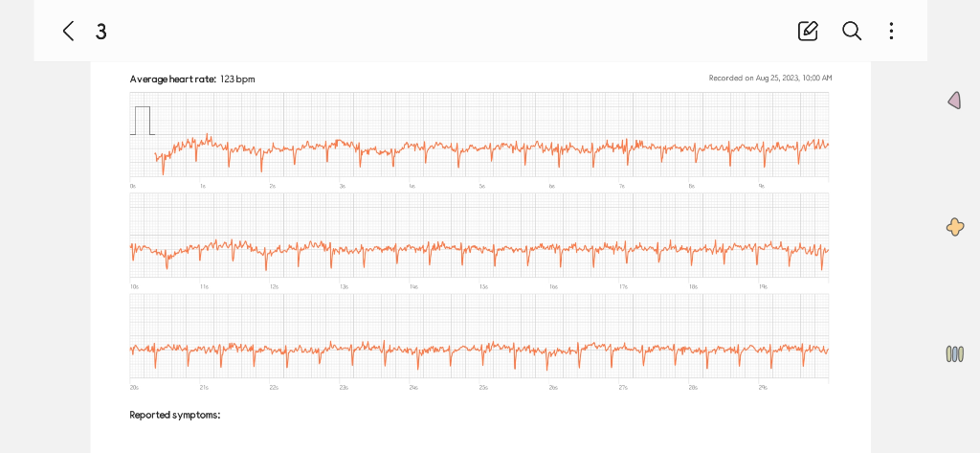
Task: Click the search magnifier icon
Action: point(852,31)
